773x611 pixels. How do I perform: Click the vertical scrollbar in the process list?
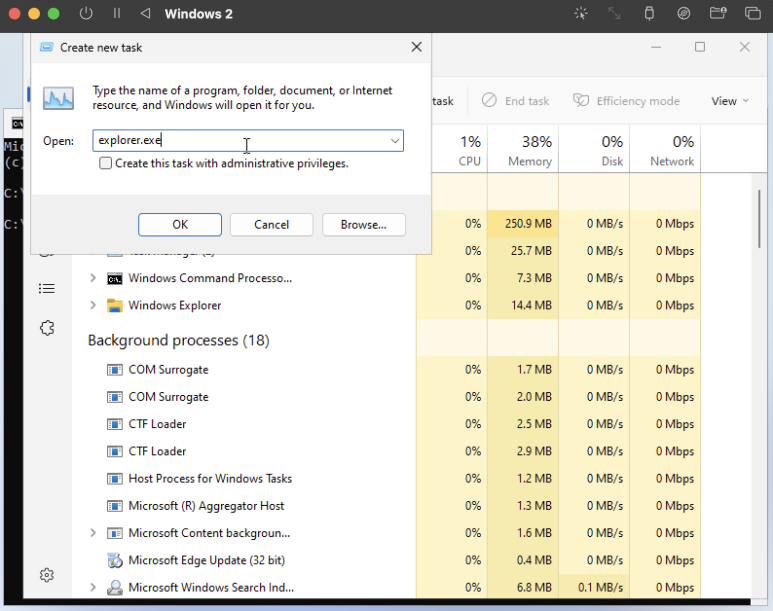(x=759, y=219)
